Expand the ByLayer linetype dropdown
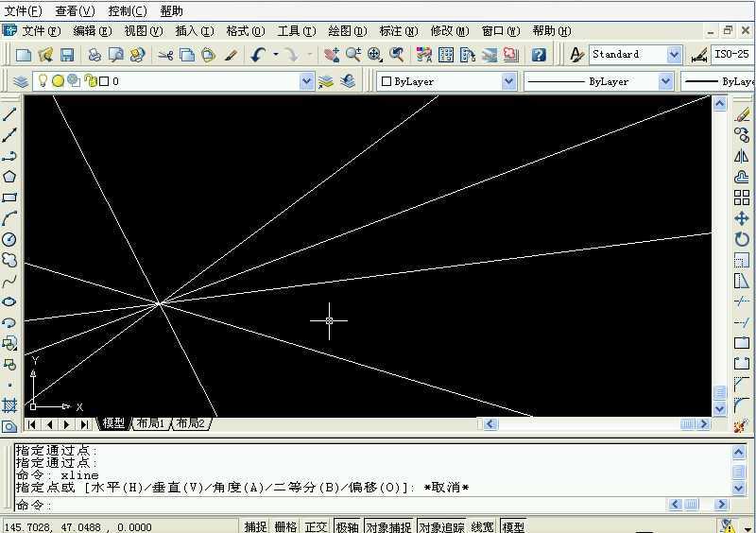This screenshot has width=756, height=533. (665, 81)
